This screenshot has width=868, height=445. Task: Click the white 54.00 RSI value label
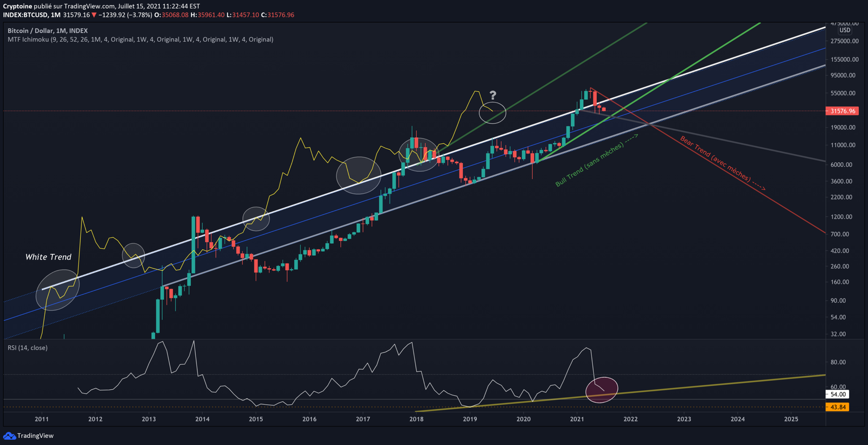(x=838, y=395)
